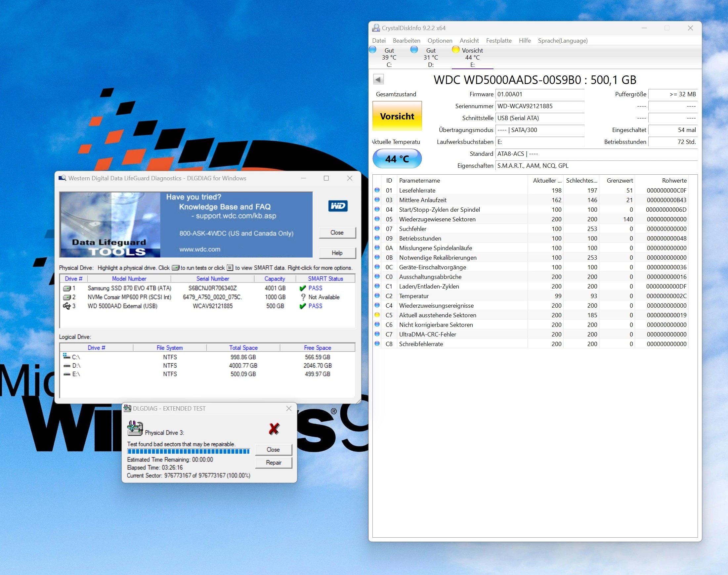Select the C: drive tab showing 39 °C
Image resolution: width=728 pixels, height=575 pixels.
click(389, 58)
